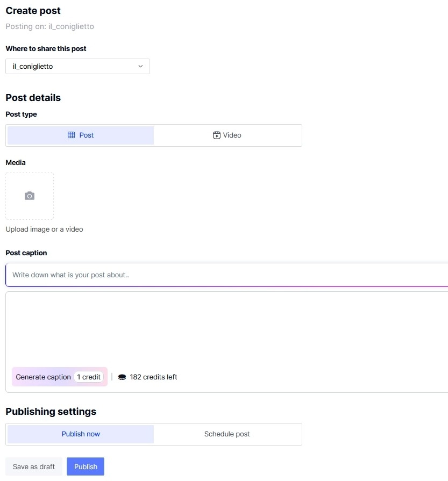Click the coin icon next to credits left
The image size is (448, 481).
click(122, 377)
